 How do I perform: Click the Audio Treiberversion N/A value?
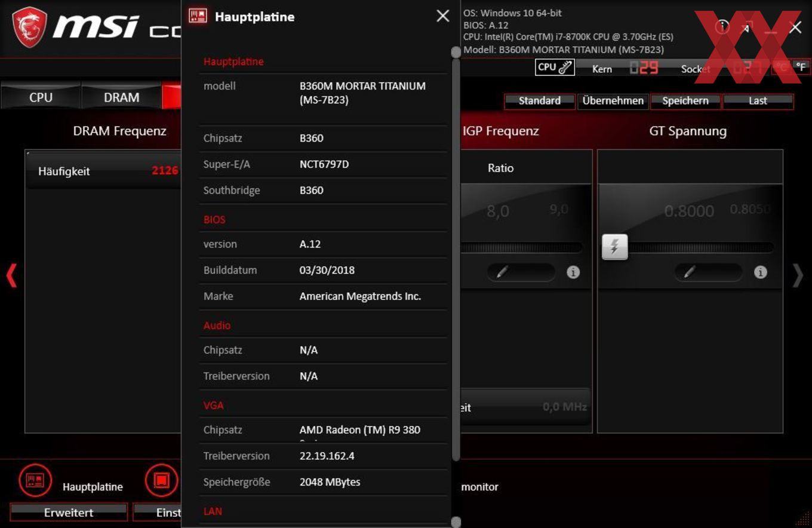pos(309,376)
